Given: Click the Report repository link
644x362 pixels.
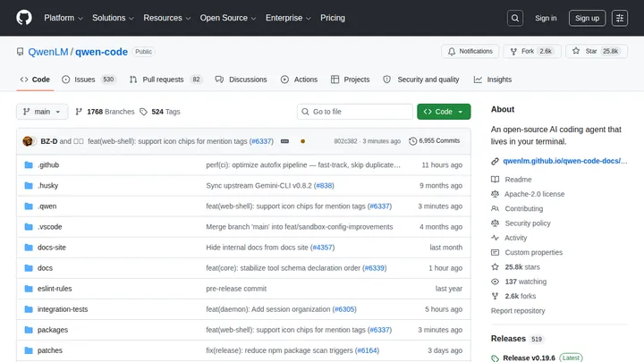Looking at the screenshot, I should (518, 311).
